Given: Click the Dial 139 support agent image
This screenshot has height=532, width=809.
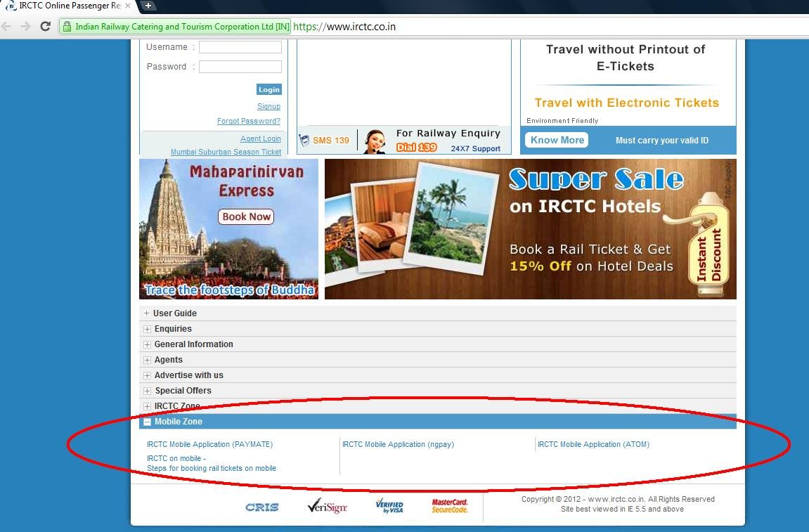Looking at the screenshot, I should pyautogui.click(x=375, y=141).
